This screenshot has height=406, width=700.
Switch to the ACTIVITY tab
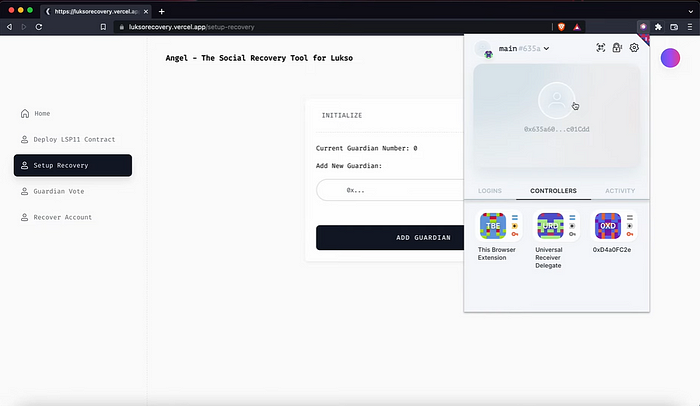(x=620, y=191)
